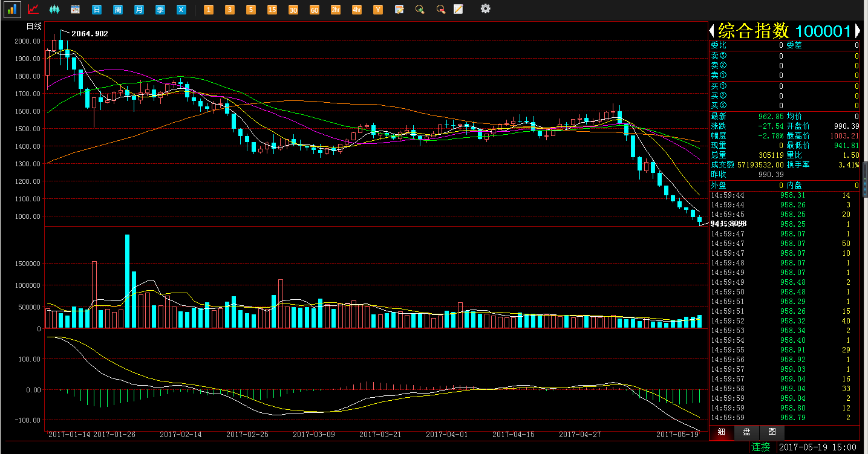Viewport: 868px width, 454px height.
Task: Click the 外盘 label
Action: (719, 185)
